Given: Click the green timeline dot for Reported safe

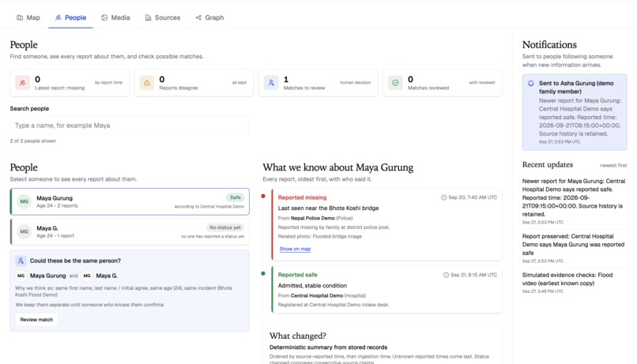Looking at the screenshot, I should (x=263, y=273).
